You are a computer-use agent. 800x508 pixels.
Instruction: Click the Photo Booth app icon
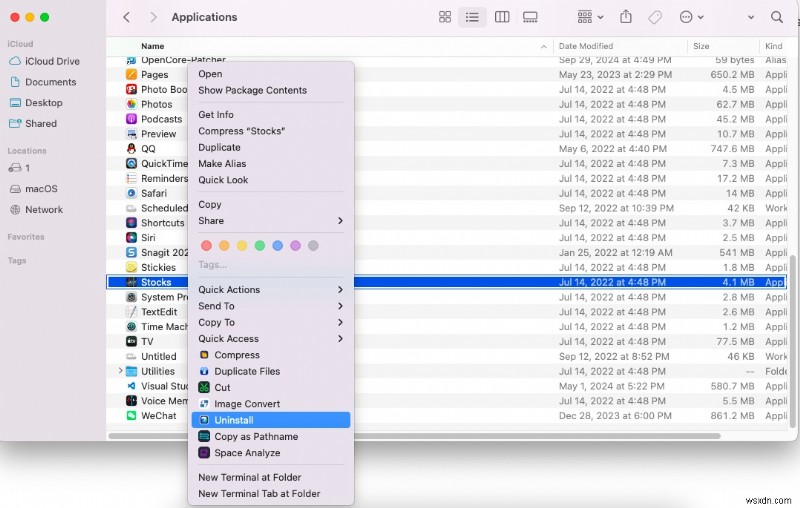tap(132, 89)
